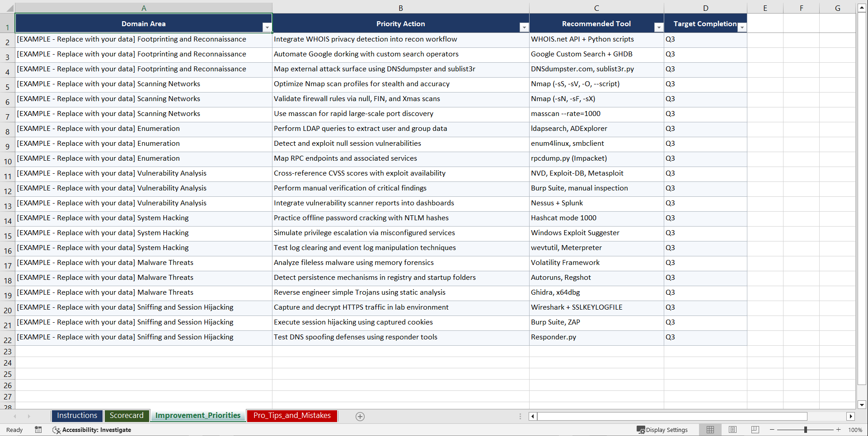Click the right sheet navigation arrow
This screenshot has height=436, width=868.
[x=29, y=416]
